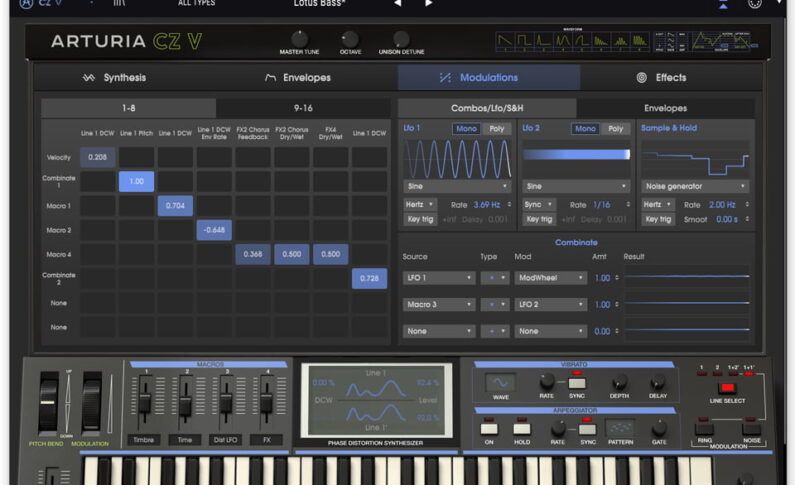This screenshot has width=795, height=485.
Task: Click the Lfo 1 sine waveform display
Action: (x=457, y=159)
